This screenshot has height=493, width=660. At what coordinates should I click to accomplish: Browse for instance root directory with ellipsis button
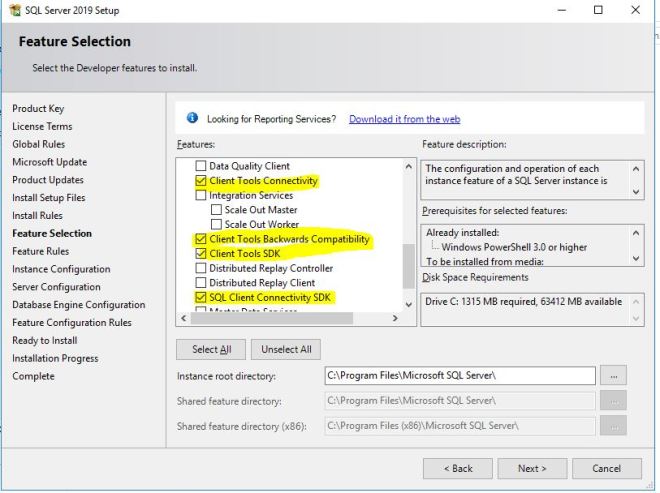click(616, 376)
